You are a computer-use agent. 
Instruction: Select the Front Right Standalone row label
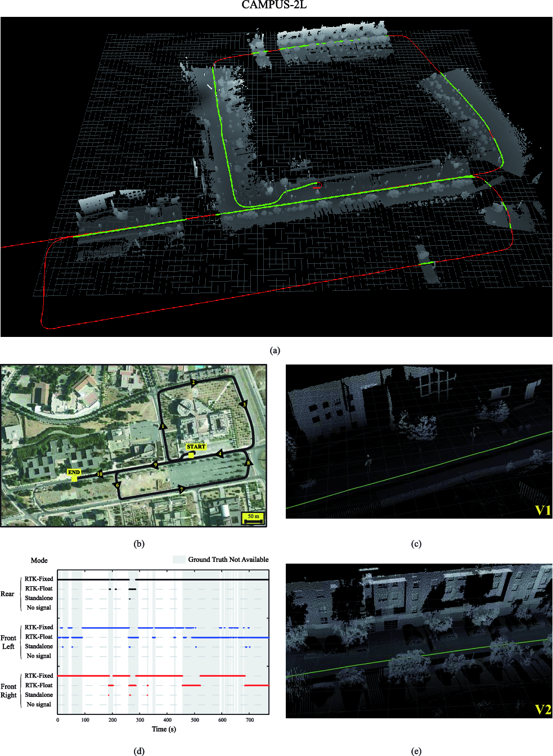pos(39,695)
